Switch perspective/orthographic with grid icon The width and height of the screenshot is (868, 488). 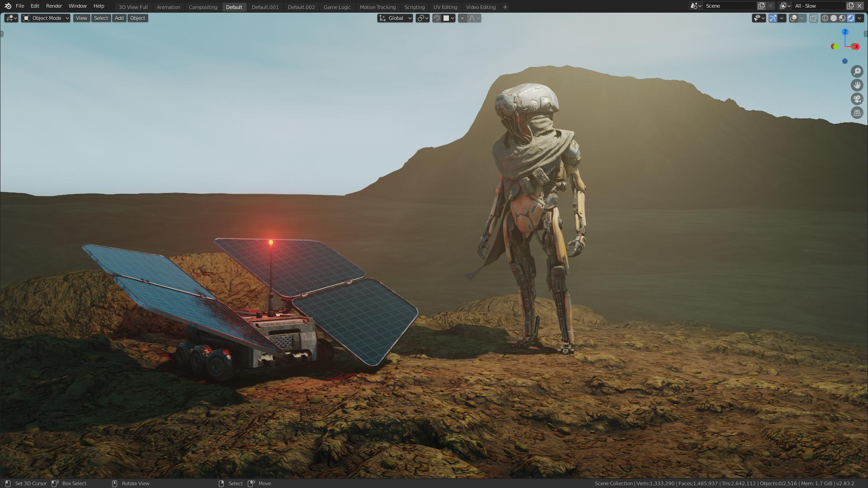point(857,113)
